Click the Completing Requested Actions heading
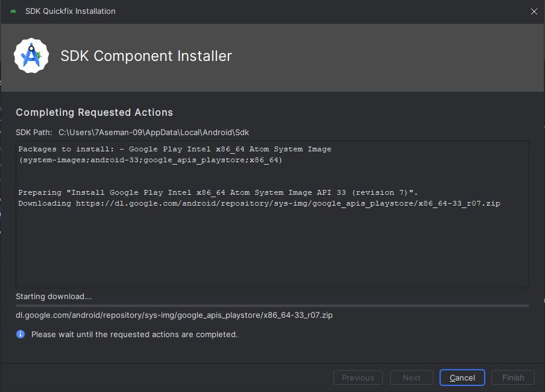Viewport: 545px width, 392px height. [94, 112]
